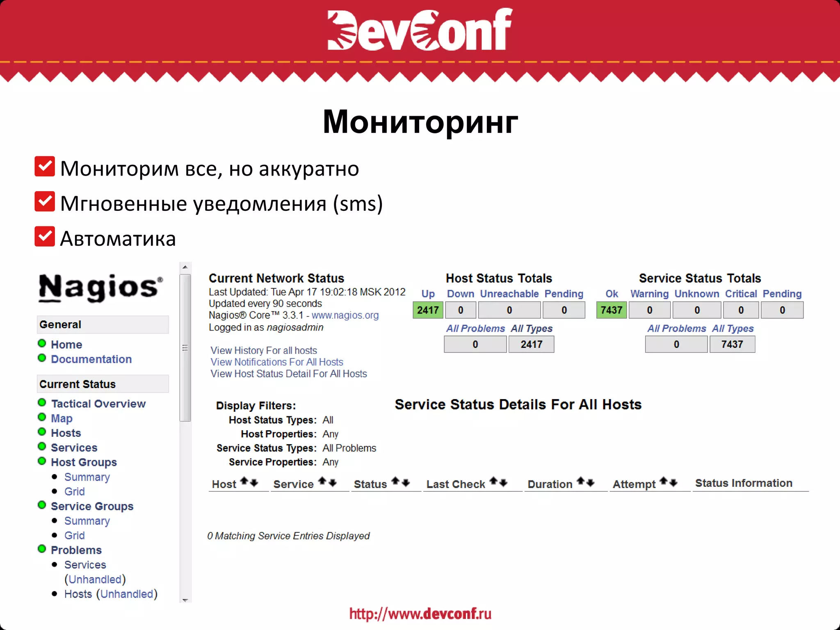Click the green bullet beside Home
840x630 pixels.
click(42, 343)
